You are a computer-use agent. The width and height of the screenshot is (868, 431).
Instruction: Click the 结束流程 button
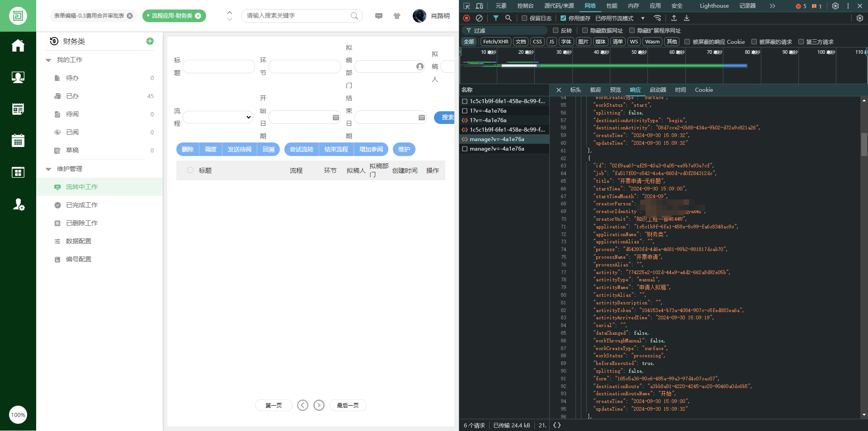(x=336, y=149)
